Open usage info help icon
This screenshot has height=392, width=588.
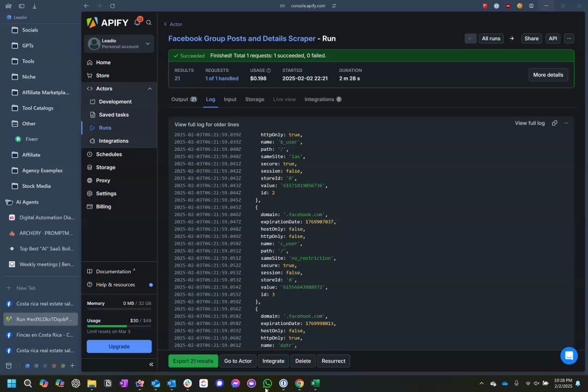(268, 70)
